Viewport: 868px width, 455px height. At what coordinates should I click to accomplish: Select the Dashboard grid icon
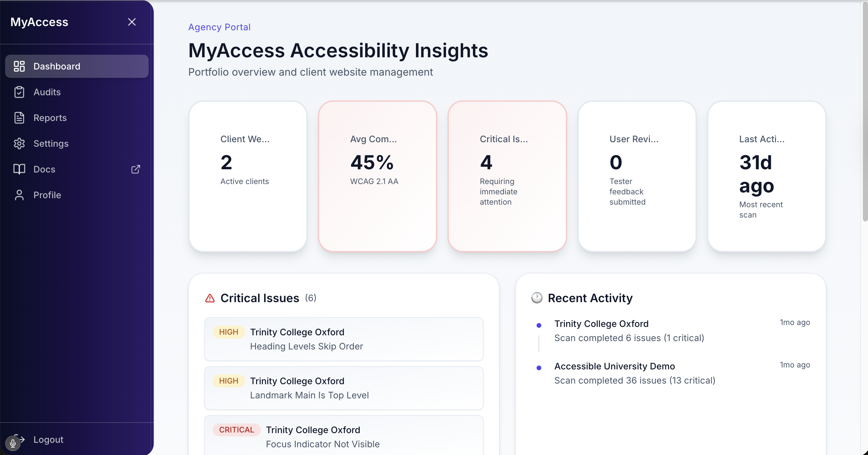coord(19,66)
